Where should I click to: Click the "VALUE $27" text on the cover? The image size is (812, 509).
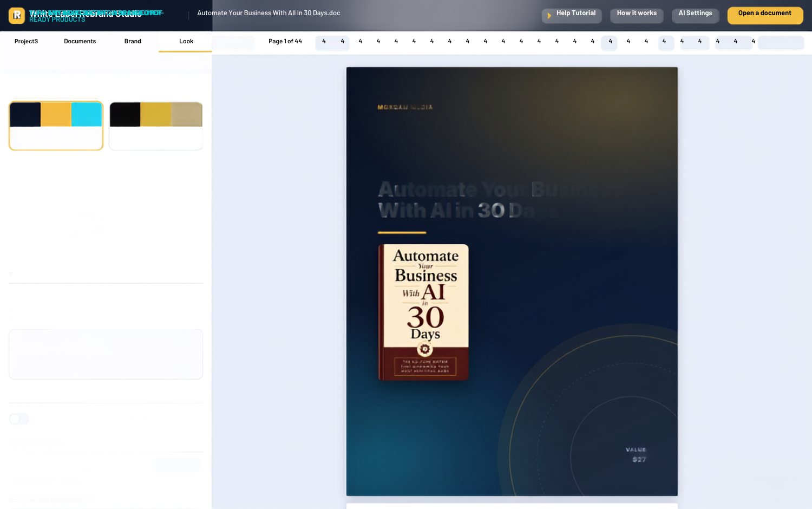(x=636, y=455)
